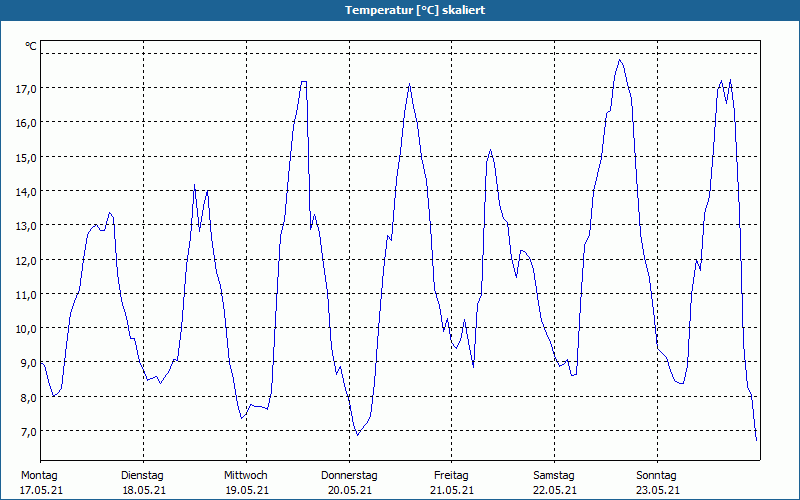This screenshot has width=800, height=500.
Task: Click the date 19.05.21
Action: pos(247,490)
